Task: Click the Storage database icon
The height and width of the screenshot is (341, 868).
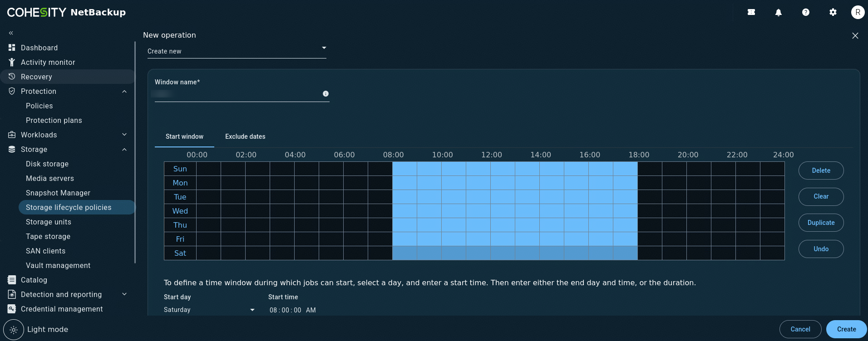Action: coord(12,149)
